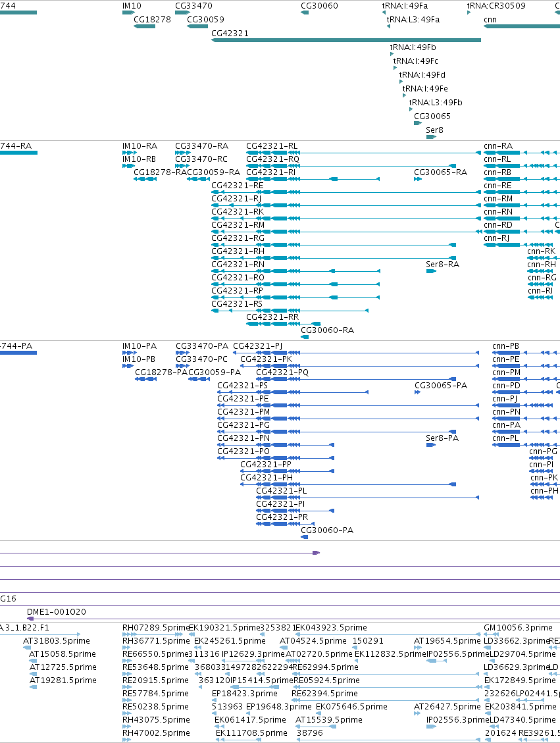Image resolution: width=560 pixels, height=743 pixels.
Task: Click transcript CG42321-RR
Action: tap(272, 317)
